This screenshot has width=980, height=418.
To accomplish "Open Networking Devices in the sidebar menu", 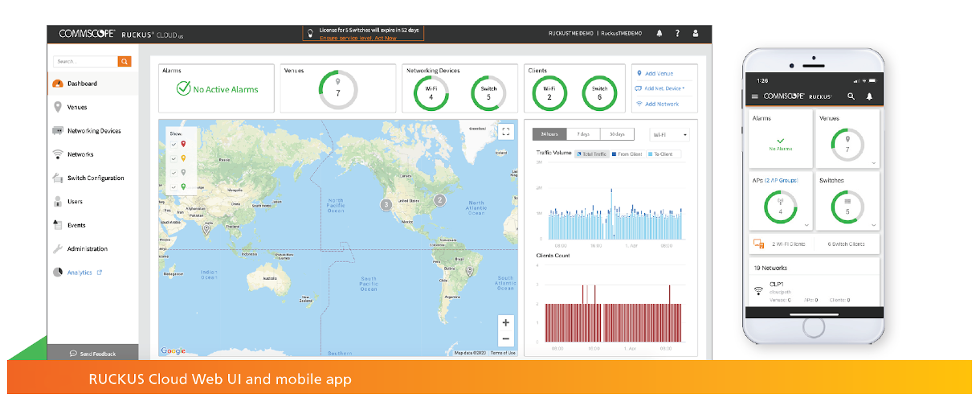I will [x=93, y=130].
